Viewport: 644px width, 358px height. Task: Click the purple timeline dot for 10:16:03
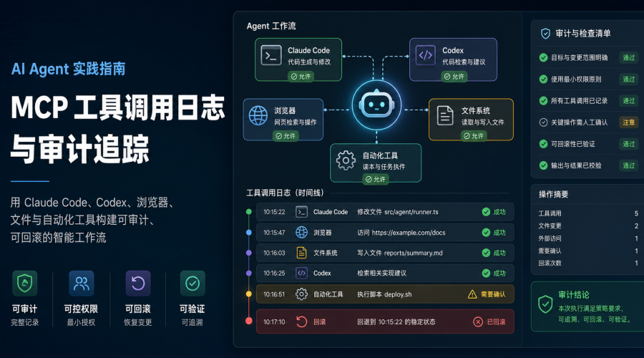click(249, 253)
